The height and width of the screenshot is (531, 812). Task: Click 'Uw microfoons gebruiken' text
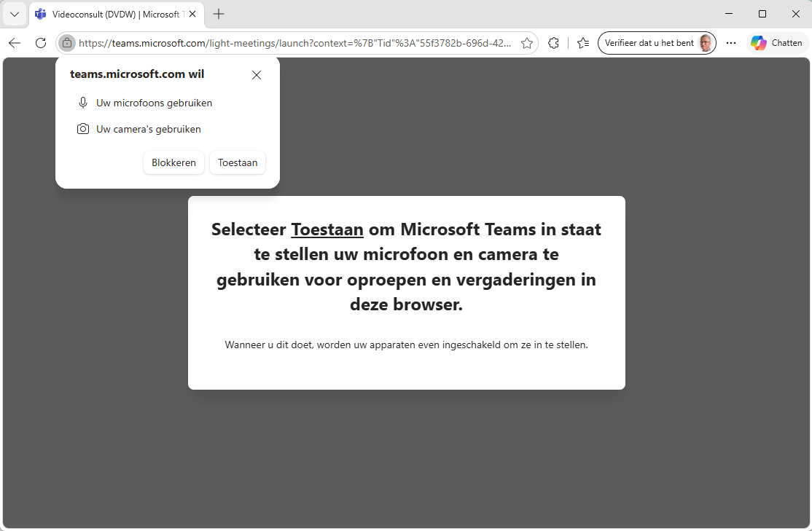155,103
